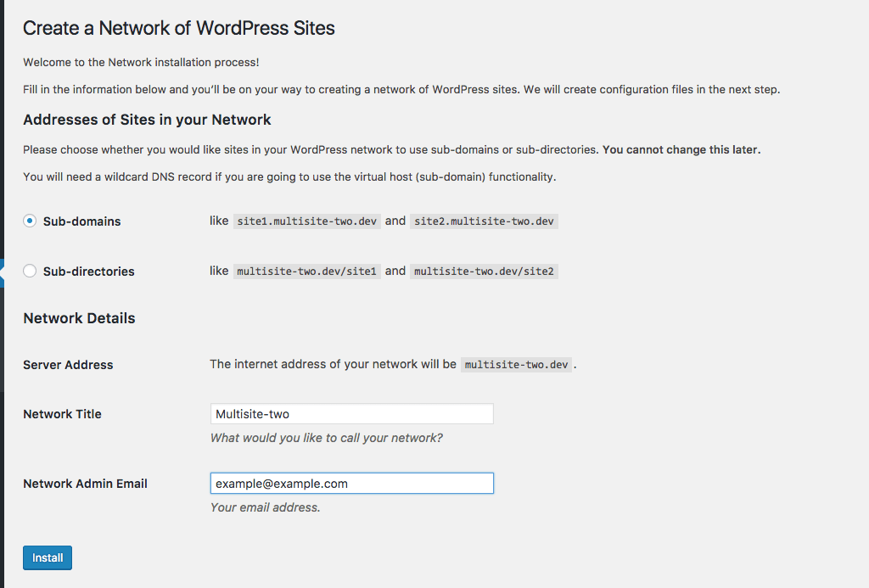The width and height of the screenshot is (869, 588).
Task: Click site1.multisite-two.dev example code
Action: (x=307, y=221)
